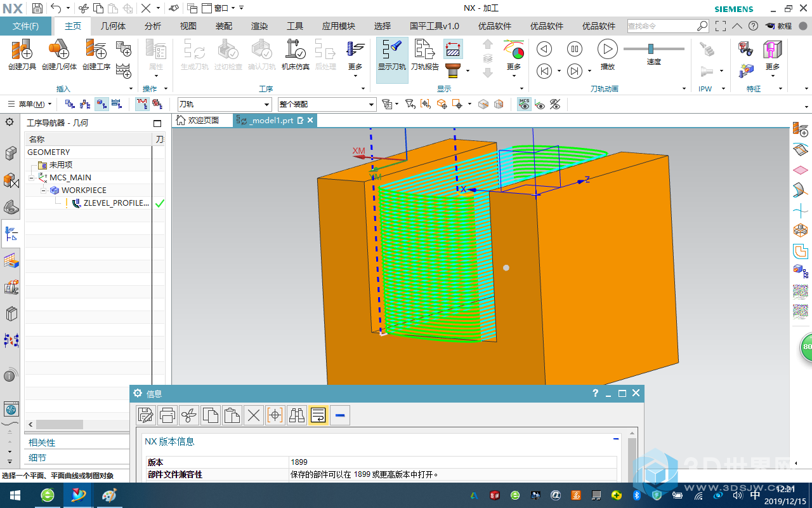
Task: Collapse the MCS_MAIN tree node
Action: 32,178
